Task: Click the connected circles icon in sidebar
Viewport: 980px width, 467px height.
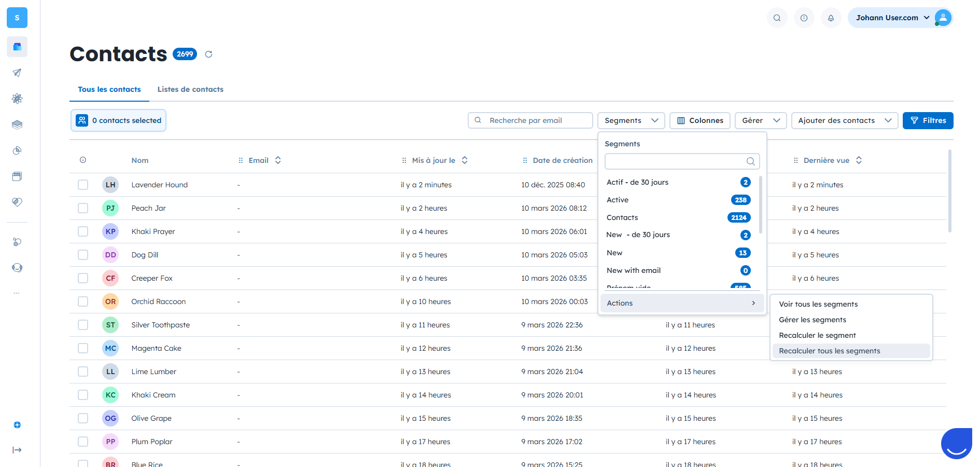Action: [17, 242]
